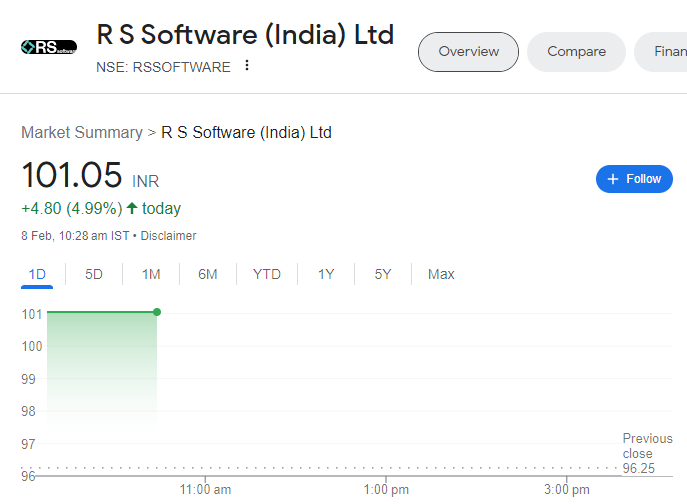Follow R S Software stock
The image size is (687, 504).
634,179
